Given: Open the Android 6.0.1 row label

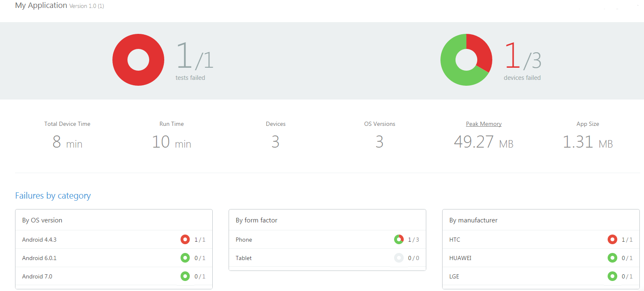Looking at the screenshot, I should pos(39,258).
